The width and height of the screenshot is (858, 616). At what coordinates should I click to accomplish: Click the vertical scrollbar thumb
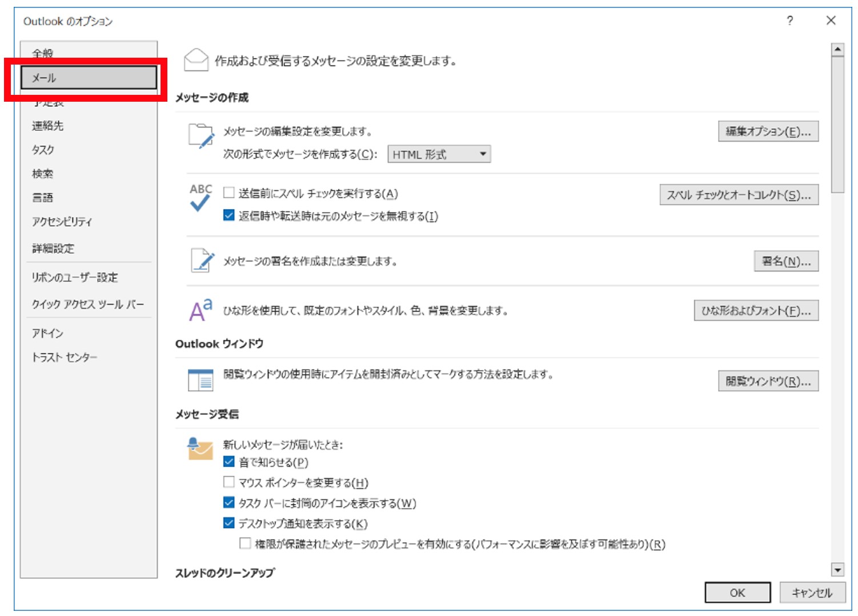pyautogui.click(x=838, y=125)
